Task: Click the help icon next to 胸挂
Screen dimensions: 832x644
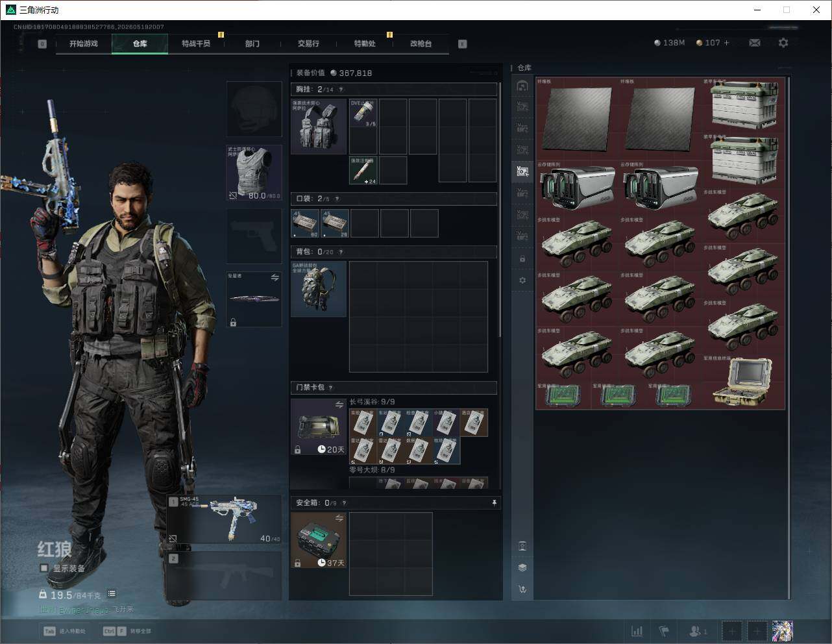Action: tap(341, 90)
